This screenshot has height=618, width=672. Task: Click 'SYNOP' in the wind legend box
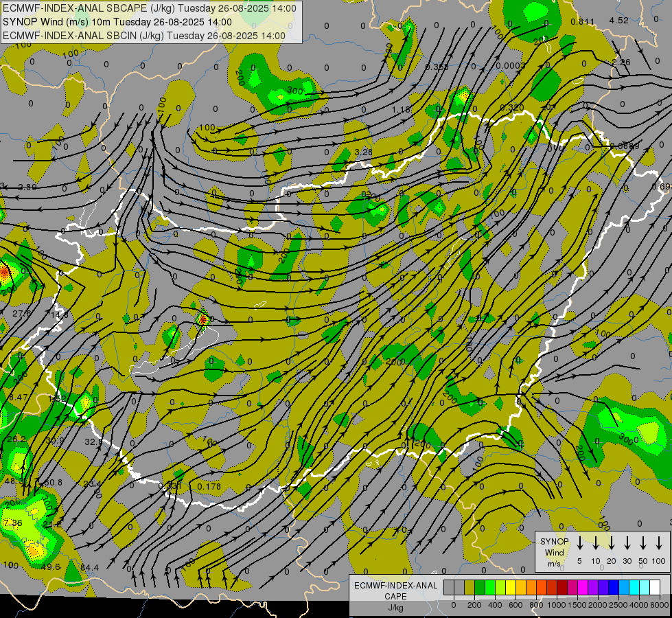tap(554, 541)
